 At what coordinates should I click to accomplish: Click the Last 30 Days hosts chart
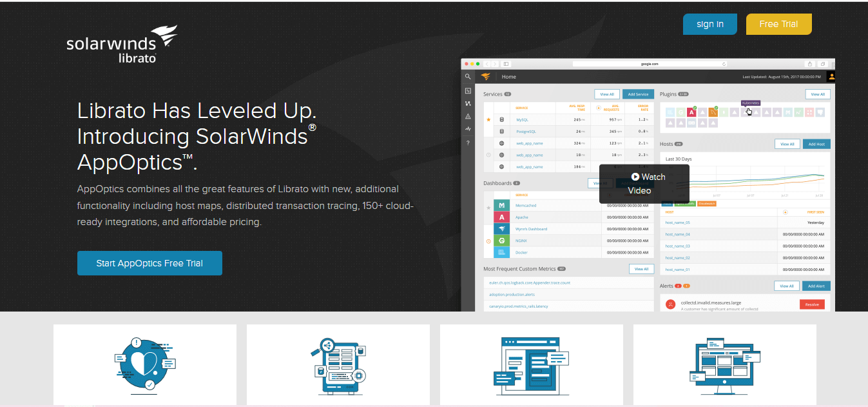click(x=745, y=176)
